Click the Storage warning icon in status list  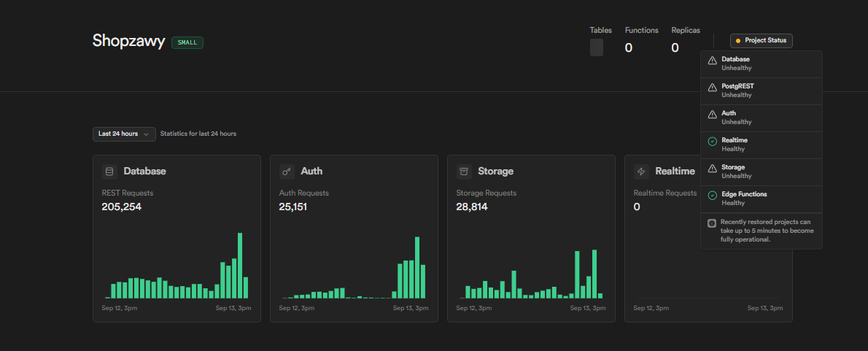pos(713,168)
